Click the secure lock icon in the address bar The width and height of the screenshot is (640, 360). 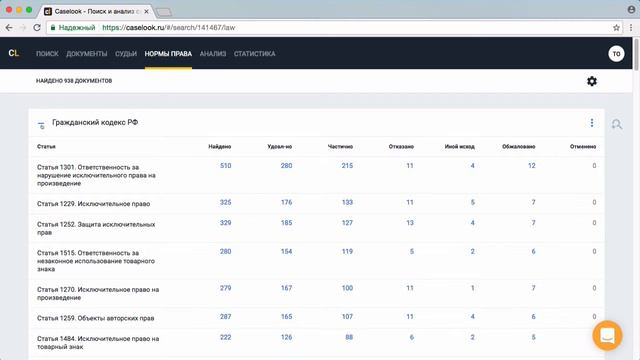[53, 28]
